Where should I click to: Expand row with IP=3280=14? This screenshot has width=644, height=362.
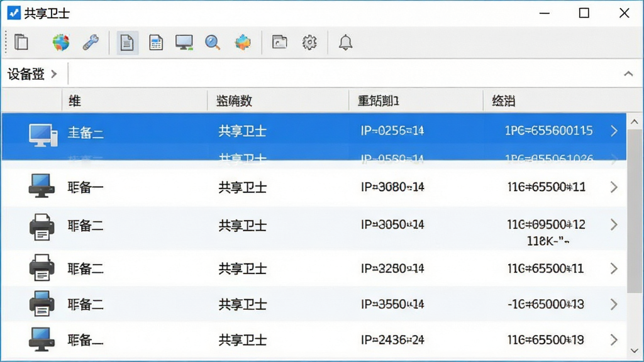[614, 268]
